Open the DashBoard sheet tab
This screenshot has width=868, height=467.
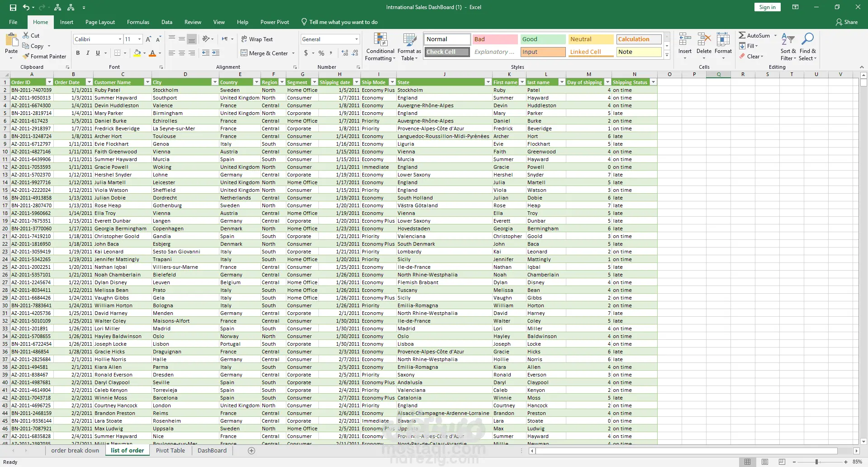click(x=212, y=450)
